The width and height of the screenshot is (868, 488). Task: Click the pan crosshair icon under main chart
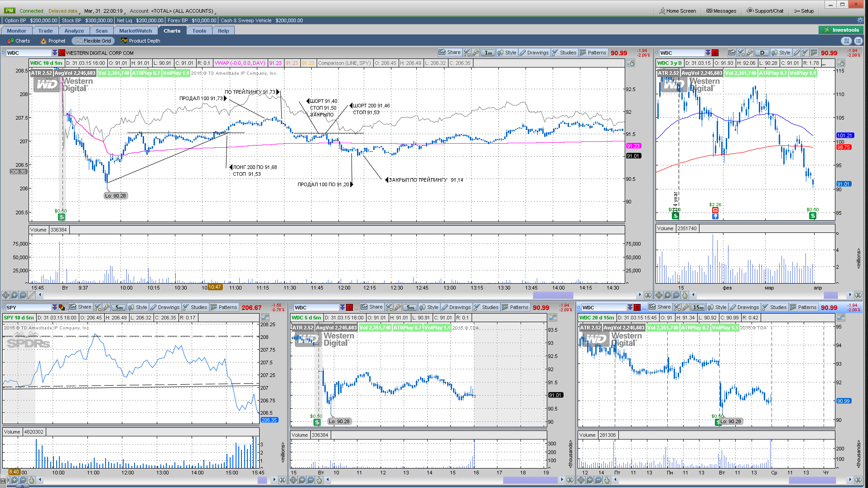[x=5, y=295]
